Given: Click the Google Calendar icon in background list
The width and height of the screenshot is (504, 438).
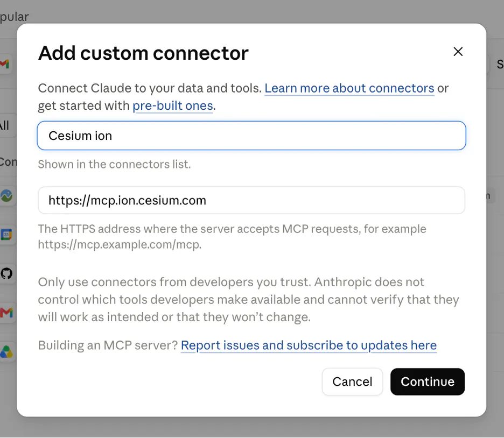Looking at the screenshot, I should point(6,235).
